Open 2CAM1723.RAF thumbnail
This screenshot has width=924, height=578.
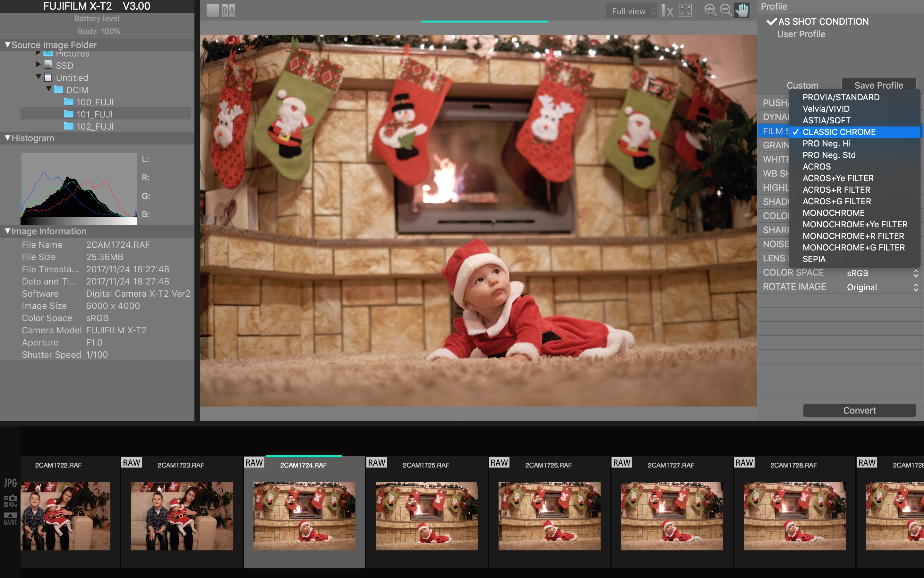182,516
